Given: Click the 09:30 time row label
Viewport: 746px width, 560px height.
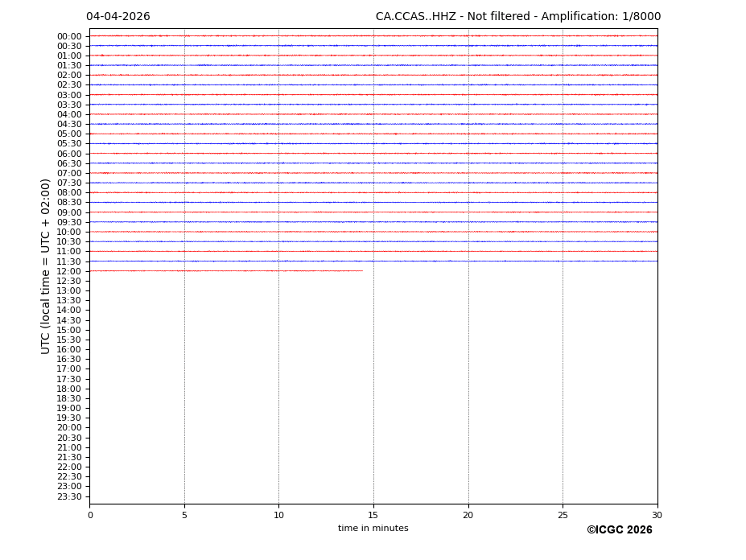Looking at the screenshot, I should pyautogui.click(x=69, y=222).
